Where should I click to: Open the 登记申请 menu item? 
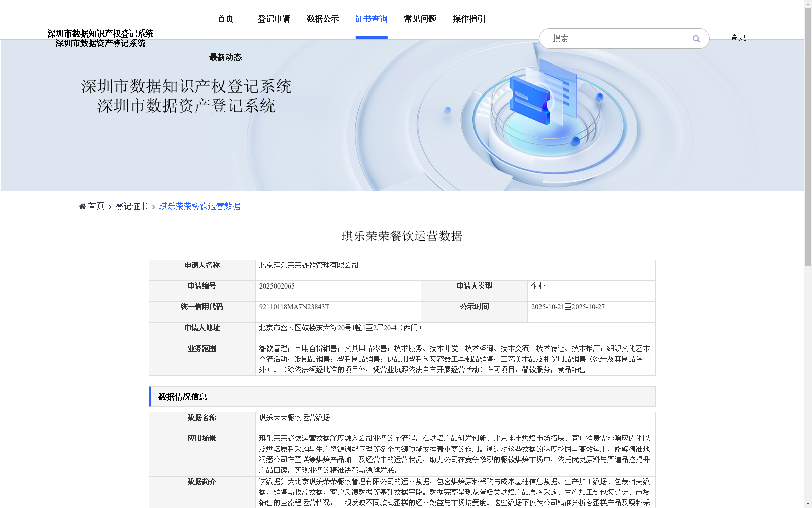(274, 19)
